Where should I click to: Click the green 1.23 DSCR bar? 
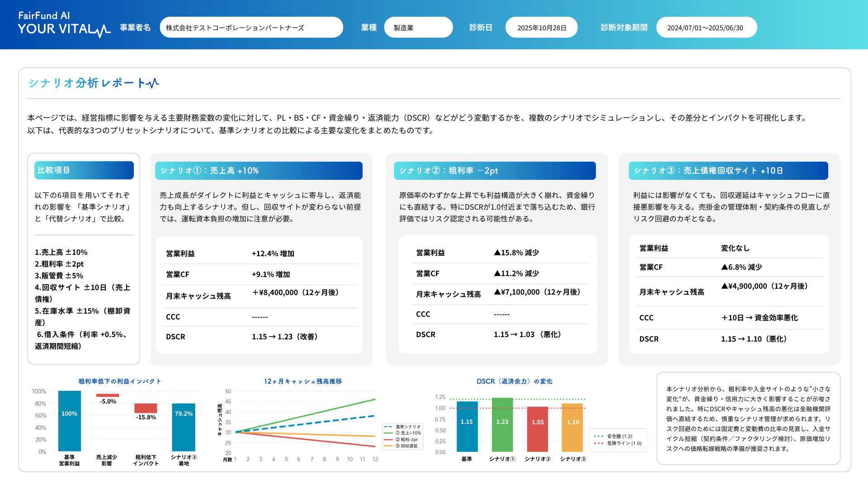pos(502,425)
